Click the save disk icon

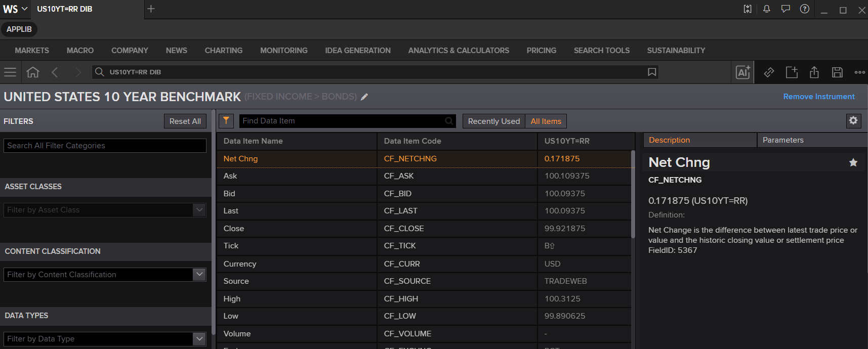pyautogui.click(x=837, y=72)
